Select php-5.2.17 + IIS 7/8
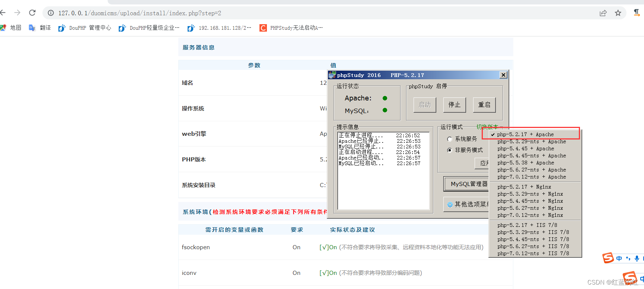 534,225
